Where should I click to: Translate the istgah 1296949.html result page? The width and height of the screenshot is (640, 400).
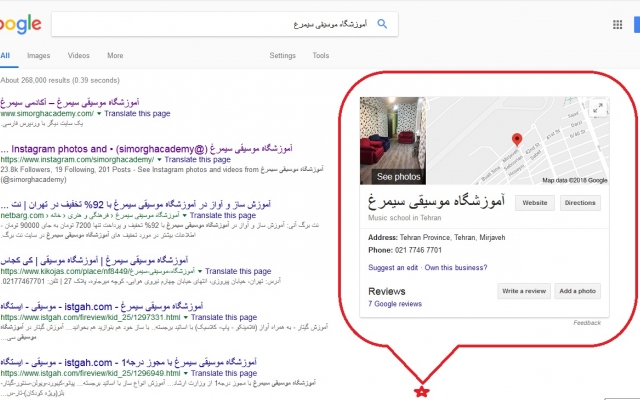(224, 373)
